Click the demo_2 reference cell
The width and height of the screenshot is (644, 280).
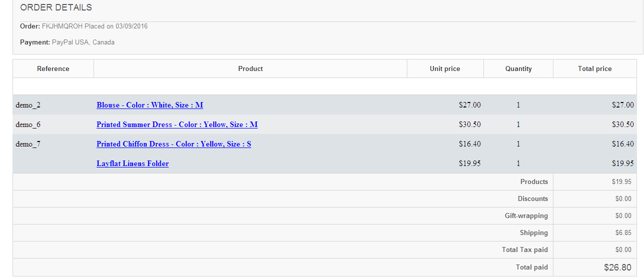(x=28, y=105)
